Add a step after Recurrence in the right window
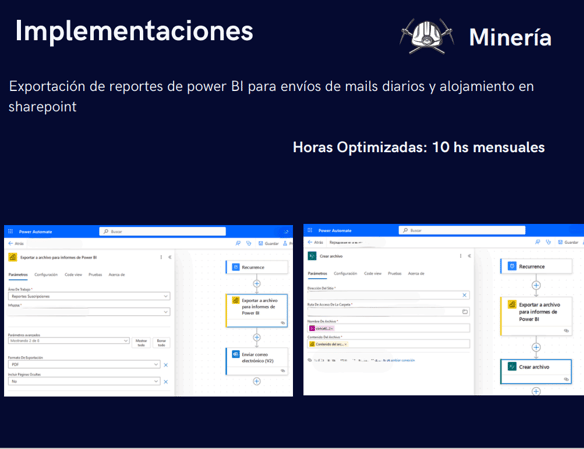 click(x=536, y=286)
